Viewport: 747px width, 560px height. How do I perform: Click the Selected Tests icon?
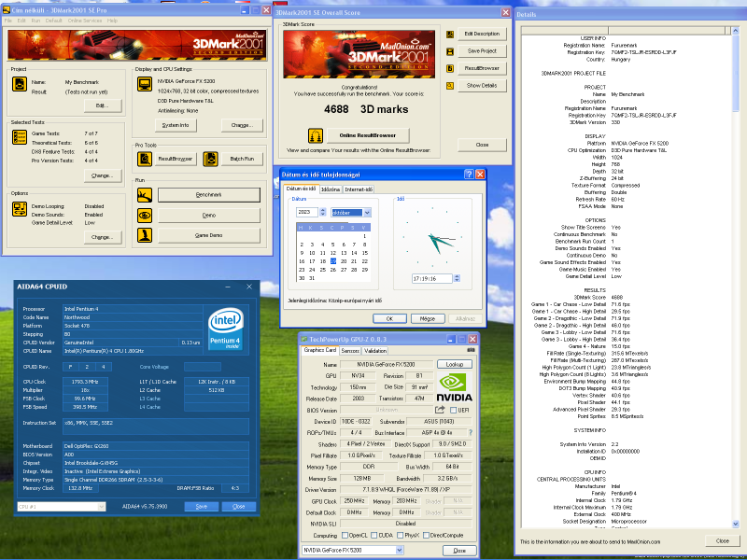pos(19,137)
